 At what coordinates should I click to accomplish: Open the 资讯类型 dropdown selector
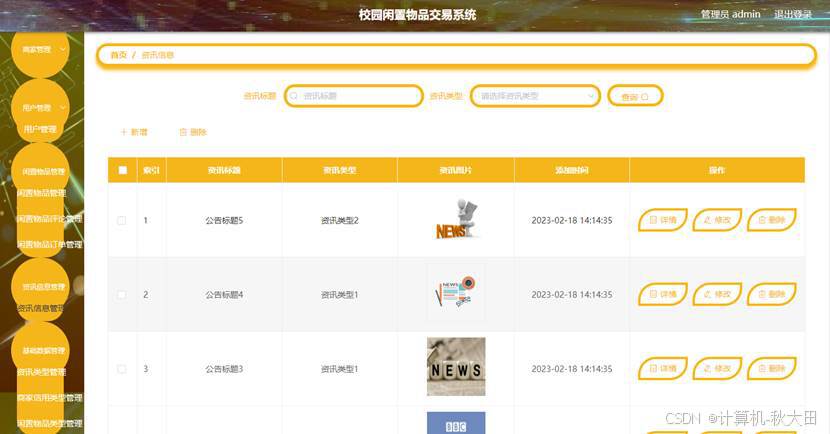[535, 96]
